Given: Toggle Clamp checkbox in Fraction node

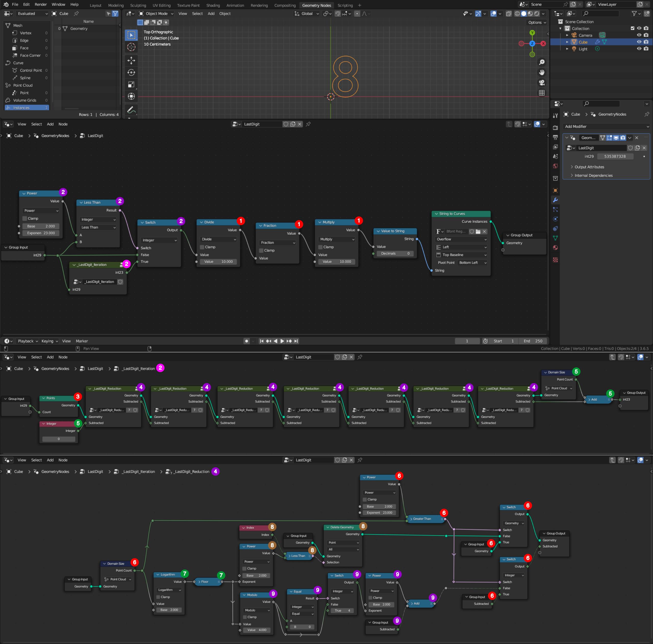Looking at the screenshot, I should tap(261, 250).
